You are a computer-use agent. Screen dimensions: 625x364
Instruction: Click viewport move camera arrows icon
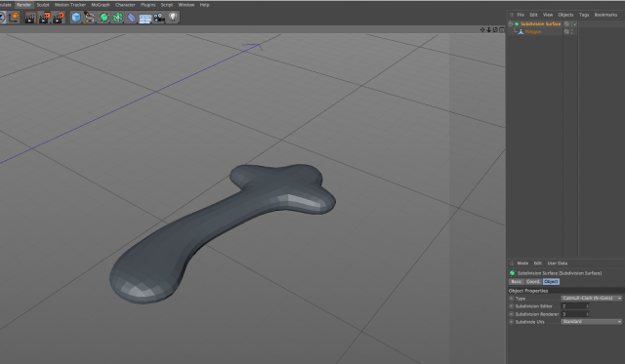coord(482,30)
